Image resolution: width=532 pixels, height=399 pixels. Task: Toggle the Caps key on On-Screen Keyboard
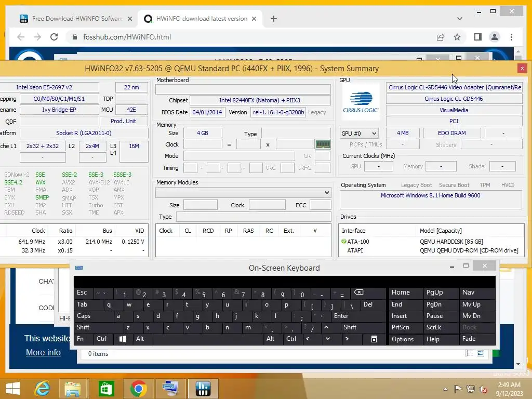tap(94, 316)
